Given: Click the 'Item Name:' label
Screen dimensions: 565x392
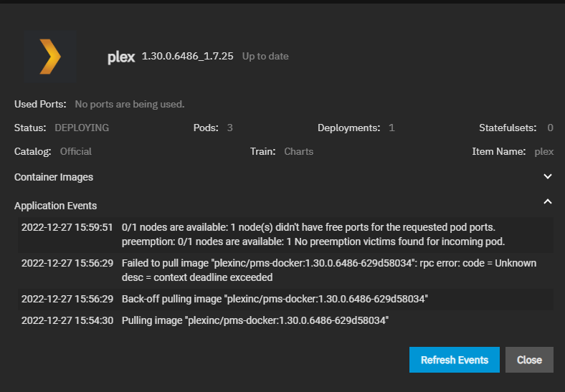Looking at the screenshot, I should [x=499, y=151].
